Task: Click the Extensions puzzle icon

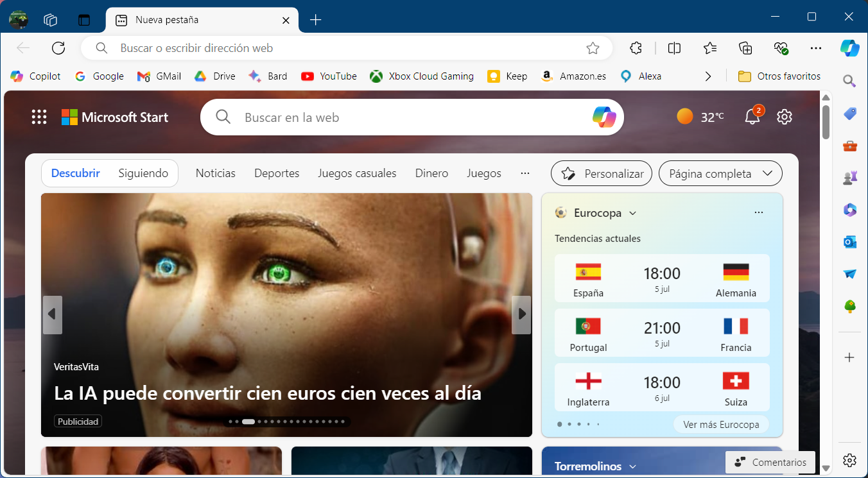Action: tap(636, 48)
